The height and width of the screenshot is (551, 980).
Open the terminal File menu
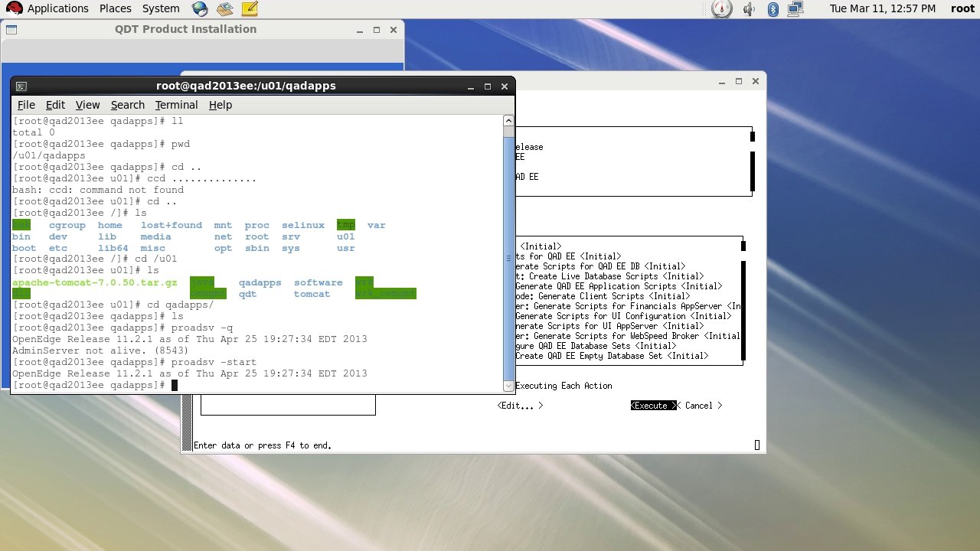[26, 105]
